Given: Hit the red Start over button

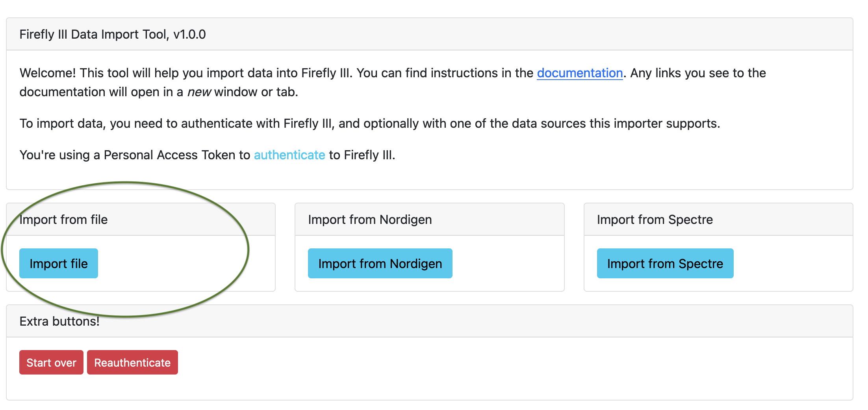Looking at the screenshot, I should (x=51, y=362).
